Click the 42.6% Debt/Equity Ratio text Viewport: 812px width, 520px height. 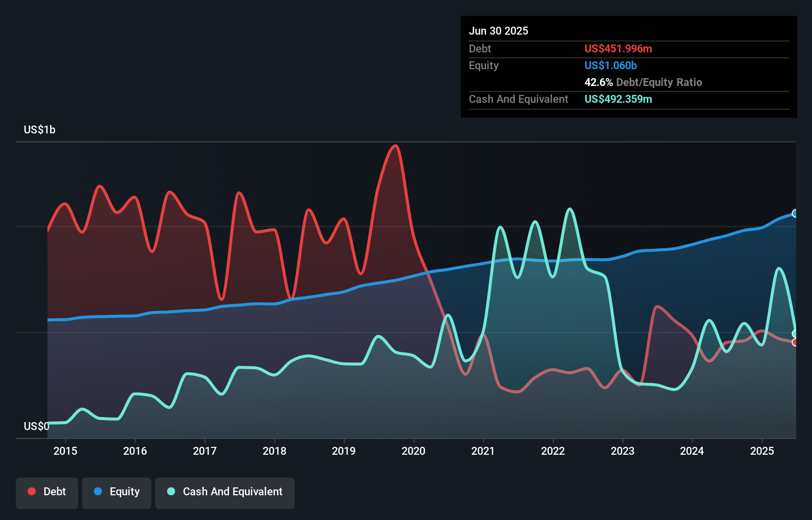pyautogui.click(x=643, y=82)
